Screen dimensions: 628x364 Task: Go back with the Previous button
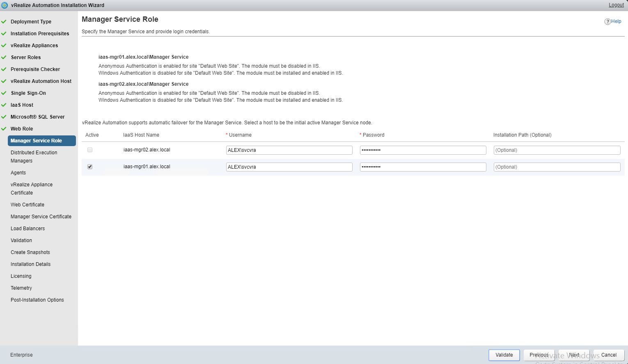coord(539,355)
